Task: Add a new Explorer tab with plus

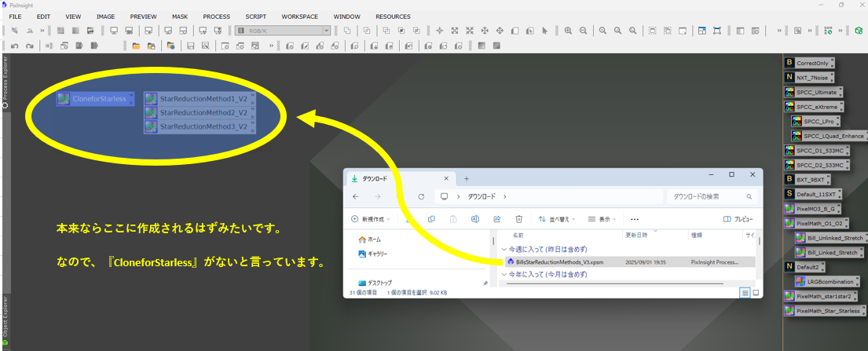Action: (x=467, y=178)
